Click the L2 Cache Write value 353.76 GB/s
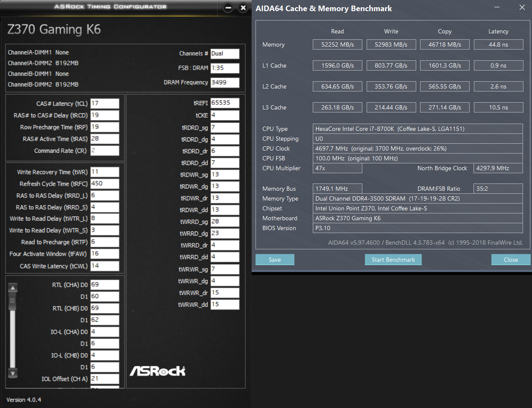 391,86
